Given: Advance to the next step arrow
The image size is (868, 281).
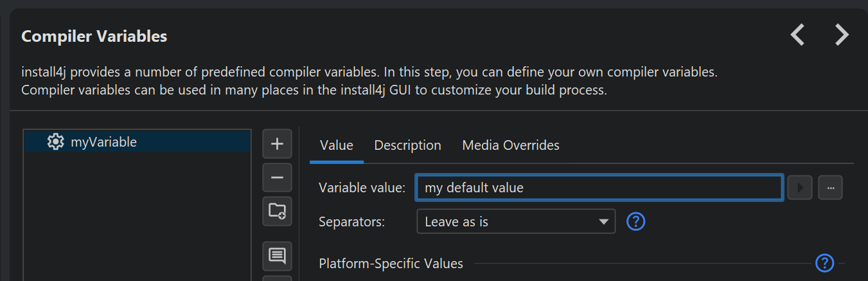Looking at the screenshot, I should [842, 35].
